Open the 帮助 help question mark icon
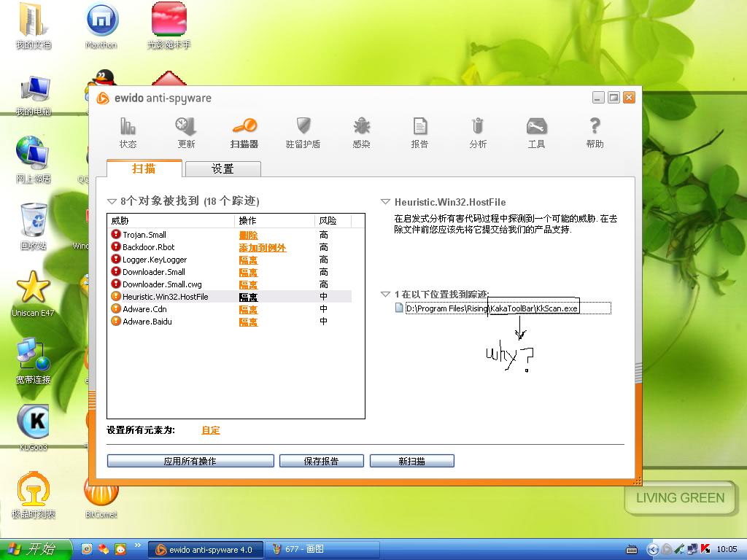 click(x=595, y=133)
